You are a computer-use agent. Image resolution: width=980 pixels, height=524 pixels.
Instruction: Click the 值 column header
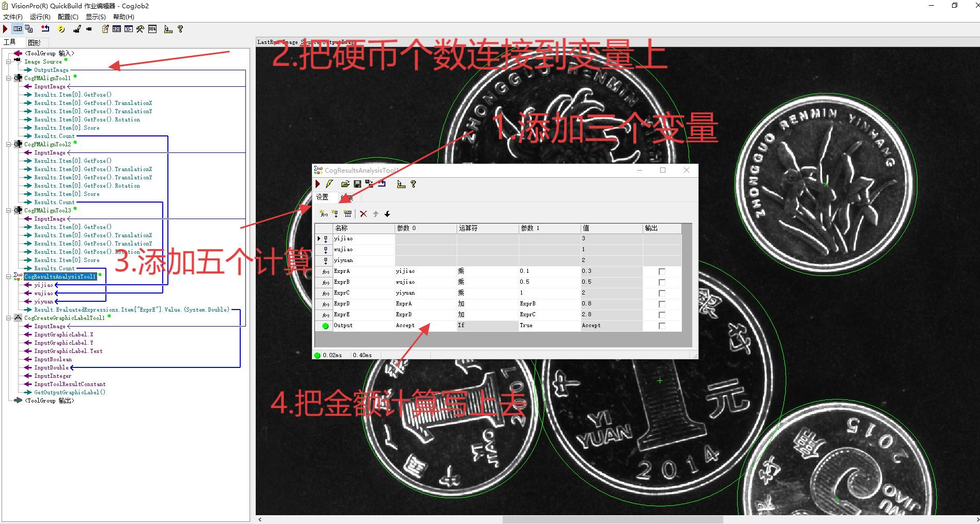coord(612,228)
